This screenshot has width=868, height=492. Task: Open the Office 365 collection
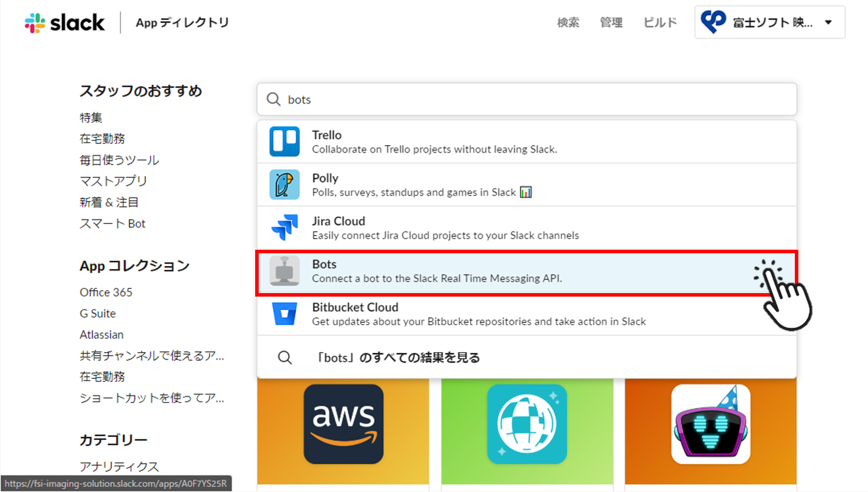(106, 292)
